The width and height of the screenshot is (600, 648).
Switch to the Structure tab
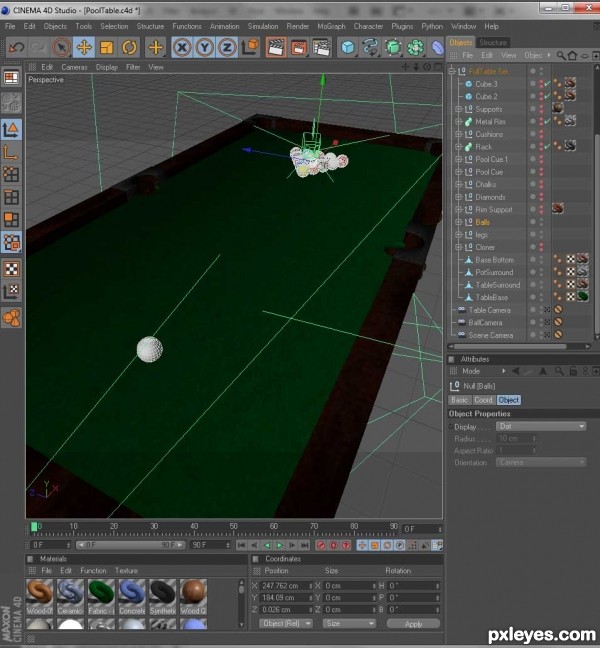pyautogui.click(x=493, y=43)
